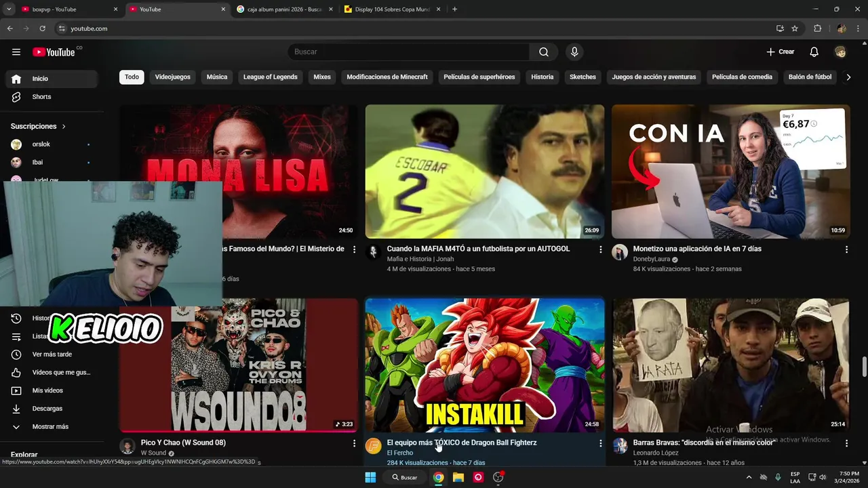Select the Mixes filter chip
The height and width of the screenshot is (488, 868).
coord(322,77)
